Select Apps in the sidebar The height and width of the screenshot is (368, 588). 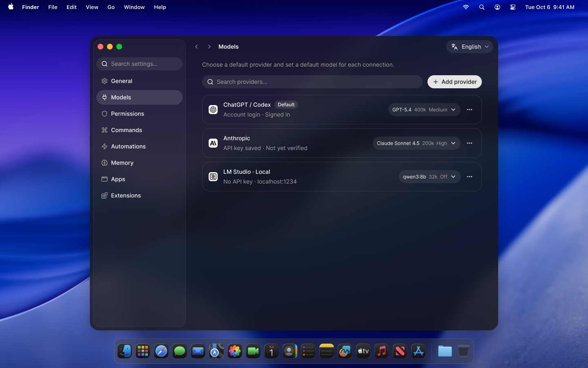[139, 179]
